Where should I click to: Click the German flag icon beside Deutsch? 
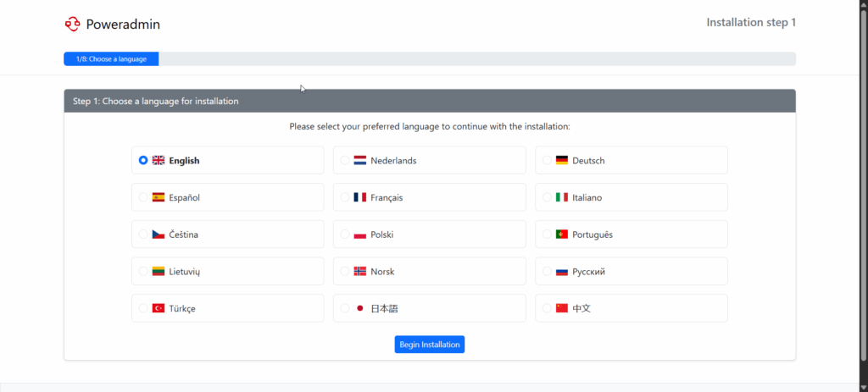(x=562, y=160)
